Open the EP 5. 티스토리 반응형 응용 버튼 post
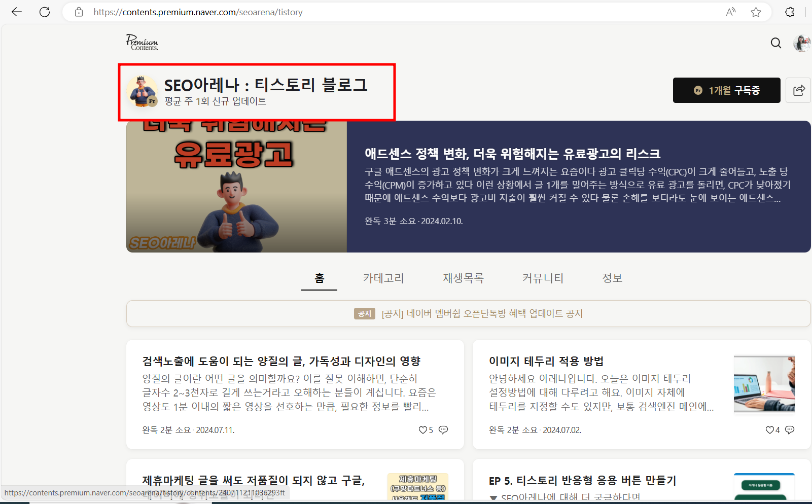The image size is (812, 504). (x=582, y=480)
